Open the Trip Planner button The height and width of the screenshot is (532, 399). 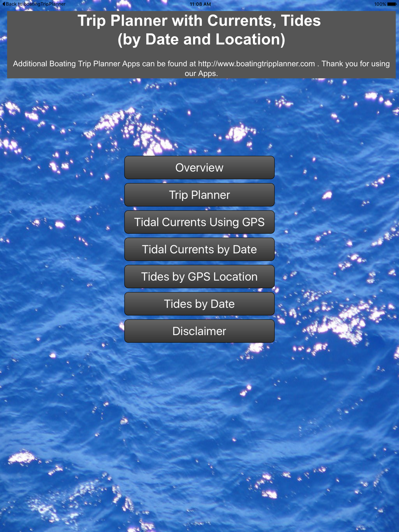pos(199,195)
